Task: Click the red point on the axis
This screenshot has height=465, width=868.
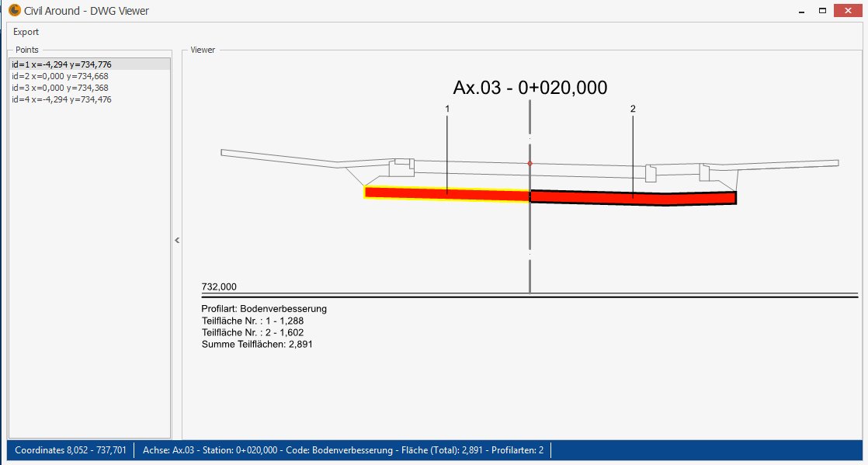Action: 529,163
